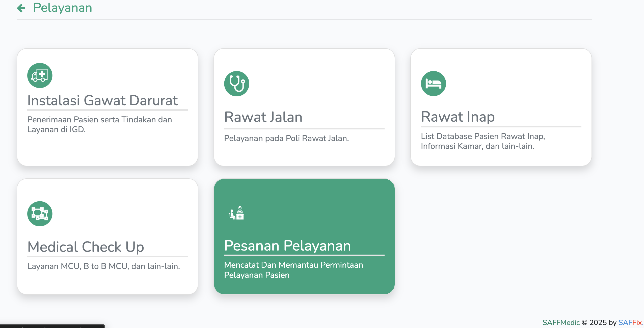Viewport: 644px width, 328px height.
Task: Click the bed icon for Rawat Inap
Action: point(433,84)
